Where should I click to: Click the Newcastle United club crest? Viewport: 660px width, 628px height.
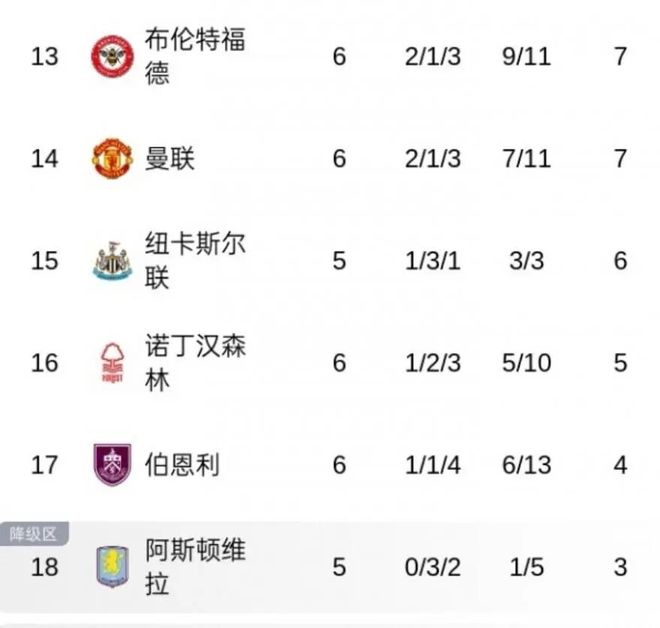click(112, 260)
